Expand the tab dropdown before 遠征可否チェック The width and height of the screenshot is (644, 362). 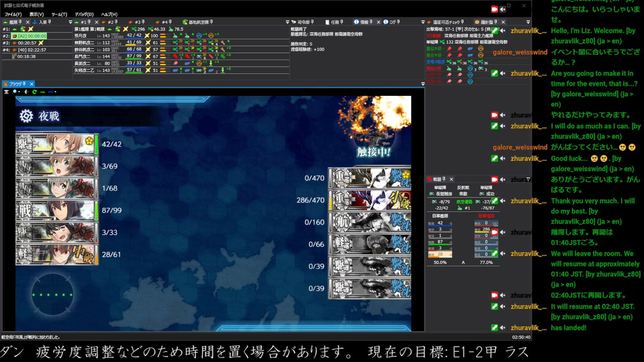[x=423, y=22]
